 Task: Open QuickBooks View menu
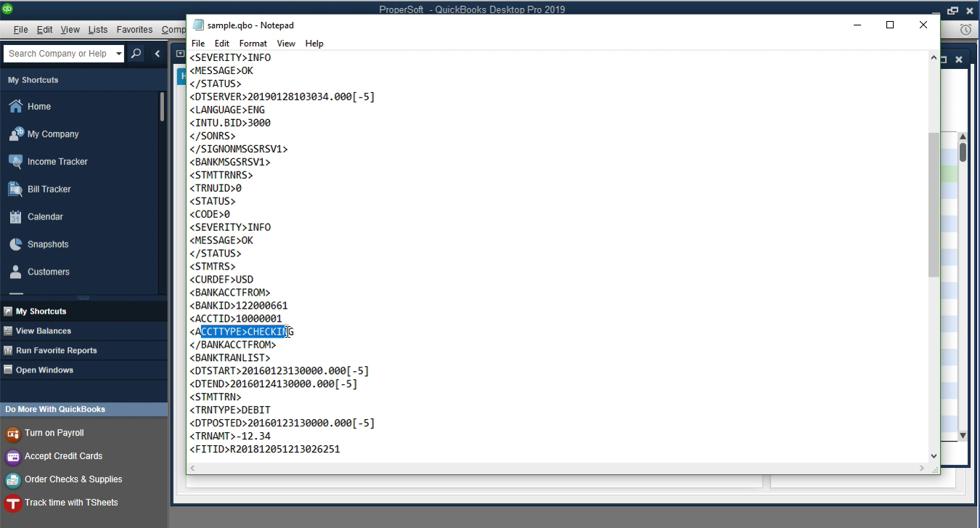(70, 30)
